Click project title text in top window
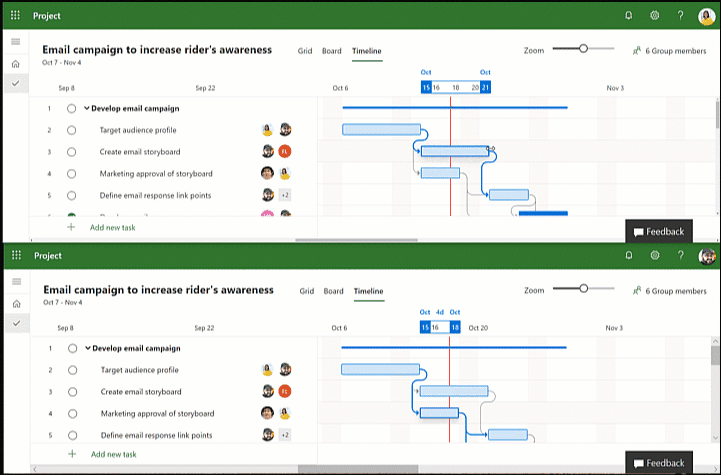 pos(157,50)
